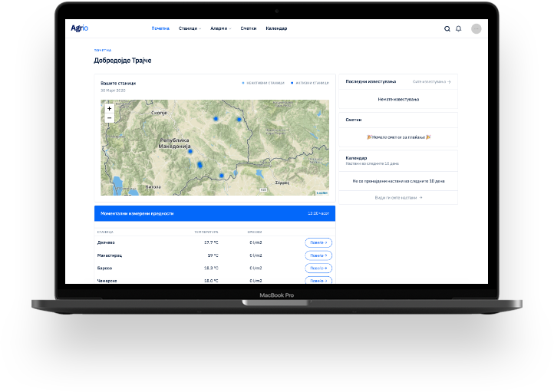This screenshot has width=554, height=392.
Task: Click the southernmost station marker on map
Action: [222, 176]
